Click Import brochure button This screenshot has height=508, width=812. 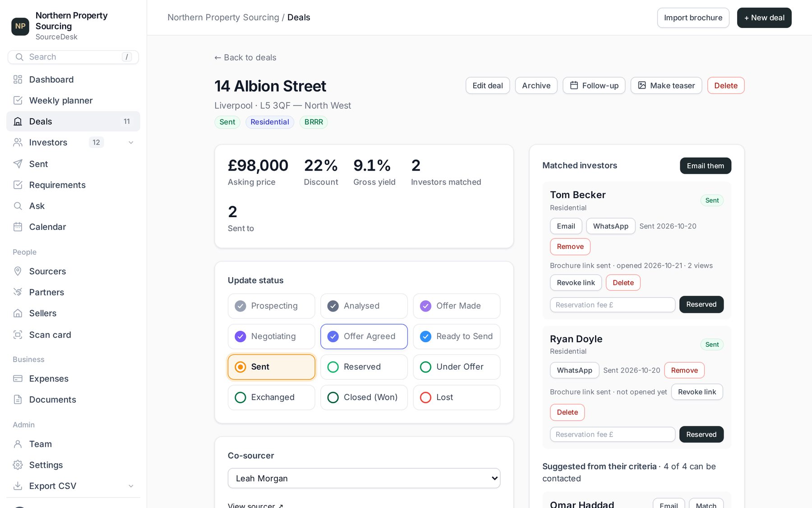point(693,18)
